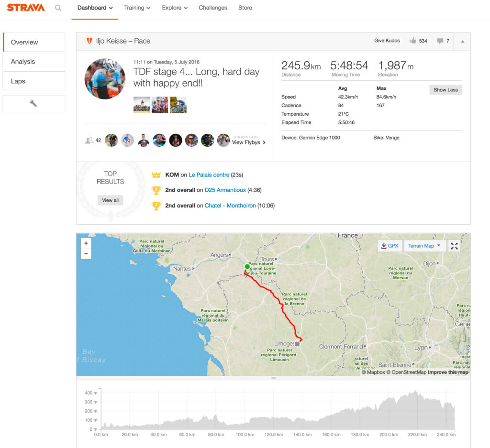
Task: Open the second activity photo thumbnail
Action: [160, 105]
